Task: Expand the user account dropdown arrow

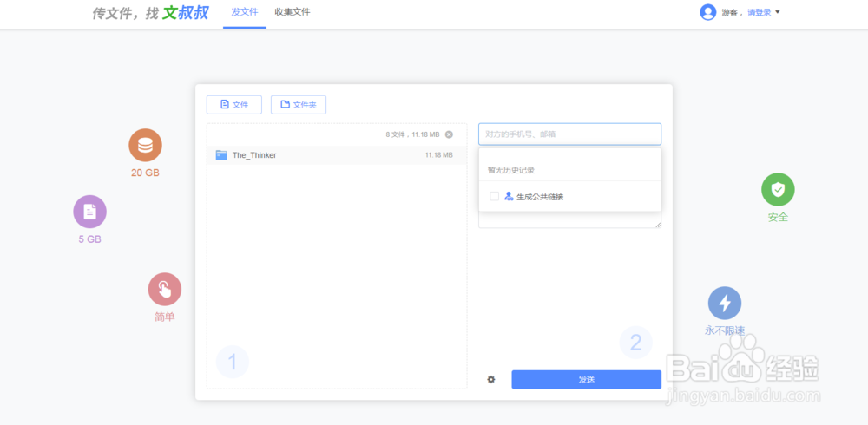Action: [x=777, y=12]
